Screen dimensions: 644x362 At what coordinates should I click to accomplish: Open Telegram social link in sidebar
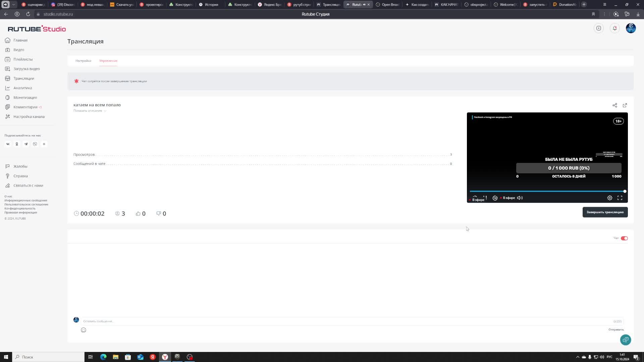coord(26,144)
